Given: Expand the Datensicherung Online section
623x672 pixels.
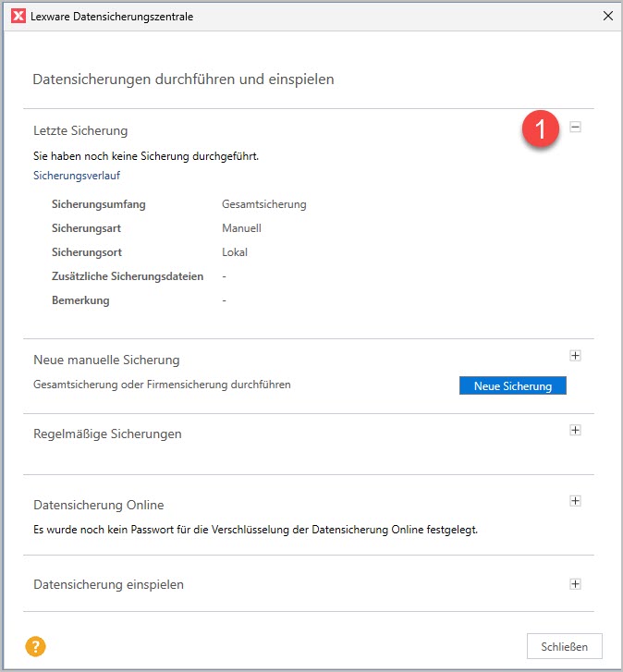Looking at the screenshot, I should click(575, 501).
